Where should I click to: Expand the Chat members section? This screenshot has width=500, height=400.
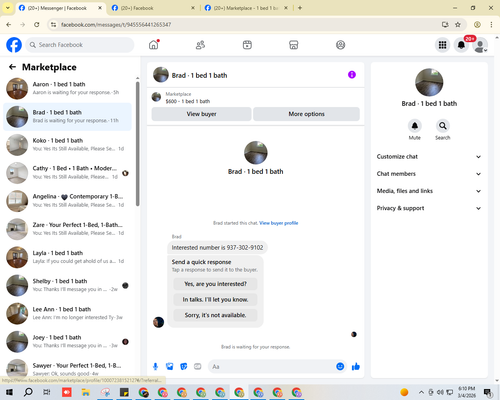429,174
